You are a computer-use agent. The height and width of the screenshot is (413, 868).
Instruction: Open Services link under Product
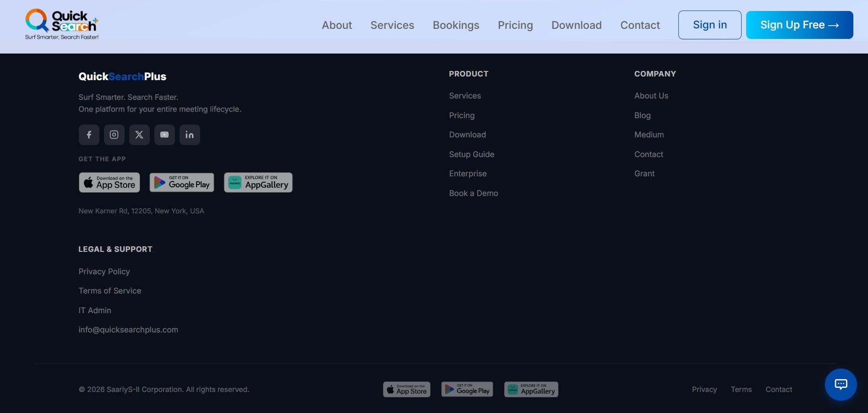coord(465,96)
